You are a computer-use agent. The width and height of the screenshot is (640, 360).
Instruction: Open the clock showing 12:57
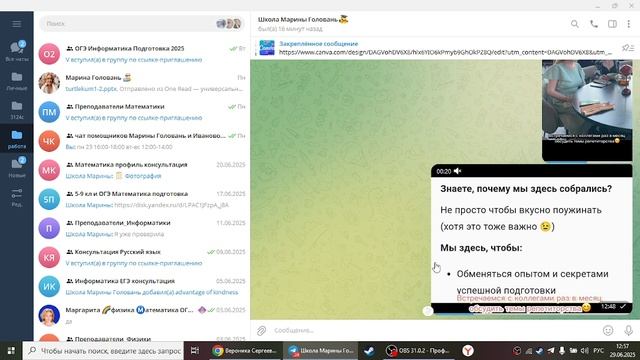tap(622, 351)
